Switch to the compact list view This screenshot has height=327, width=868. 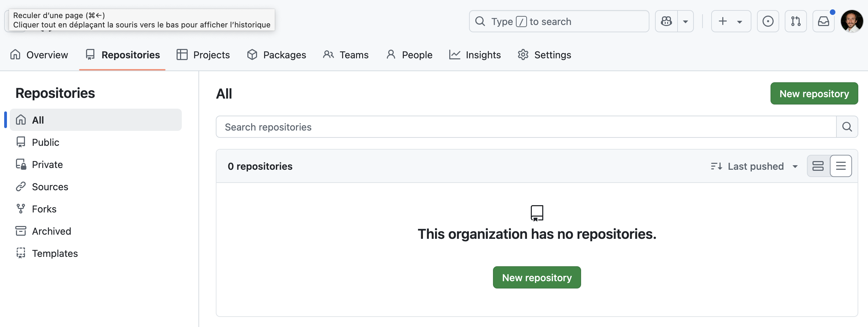click(841, 166)
